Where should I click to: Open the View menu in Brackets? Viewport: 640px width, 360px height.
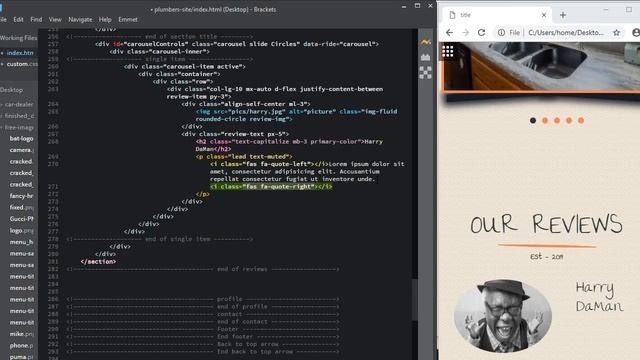(x=55, y=19)
